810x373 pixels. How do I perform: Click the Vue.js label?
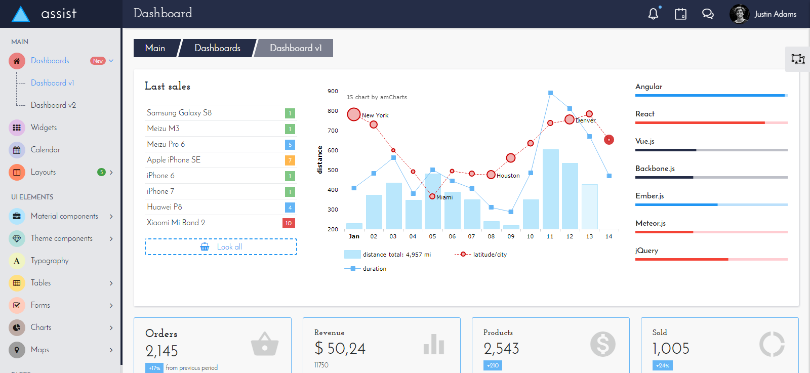click(645, 141)
